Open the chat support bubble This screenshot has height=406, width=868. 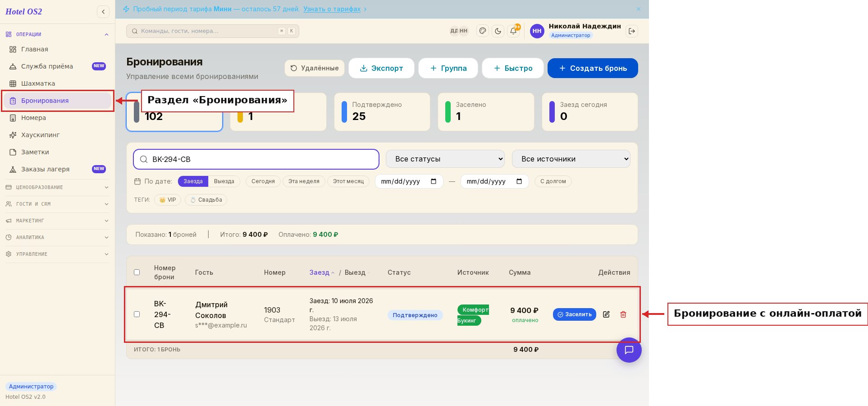[x=629, y=350]
